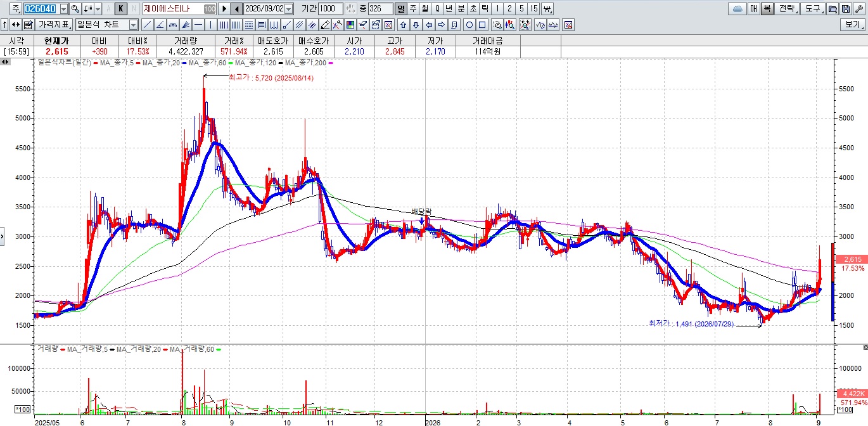This screenshot has height=426, width=868.
Task: Select the rectangle shape drawing tool
Action: coord(482,25)
